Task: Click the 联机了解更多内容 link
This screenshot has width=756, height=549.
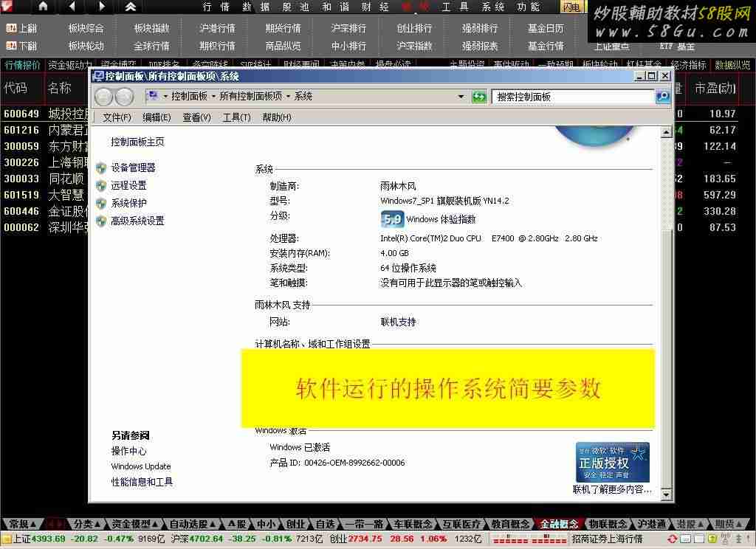Action: (612, 490)
